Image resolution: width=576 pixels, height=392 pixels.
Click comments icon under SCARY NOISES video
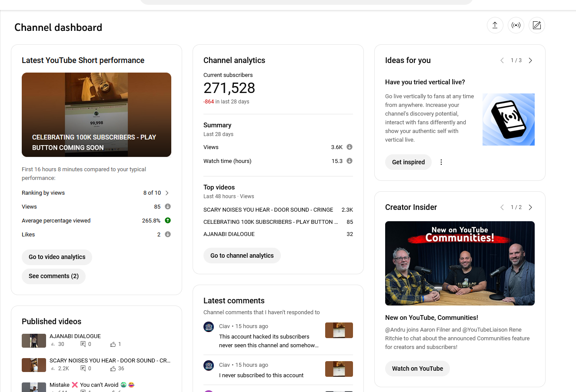tap(83, 369)
